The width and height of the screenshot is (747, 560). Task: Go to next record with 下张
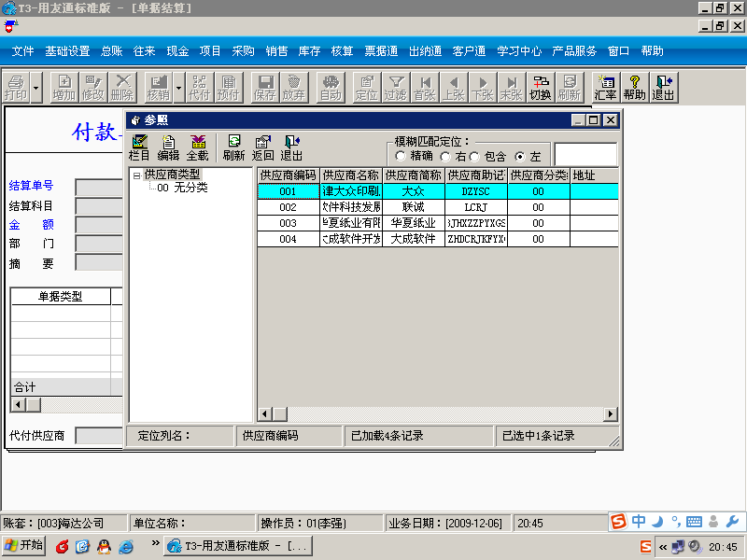click(483, 88)
